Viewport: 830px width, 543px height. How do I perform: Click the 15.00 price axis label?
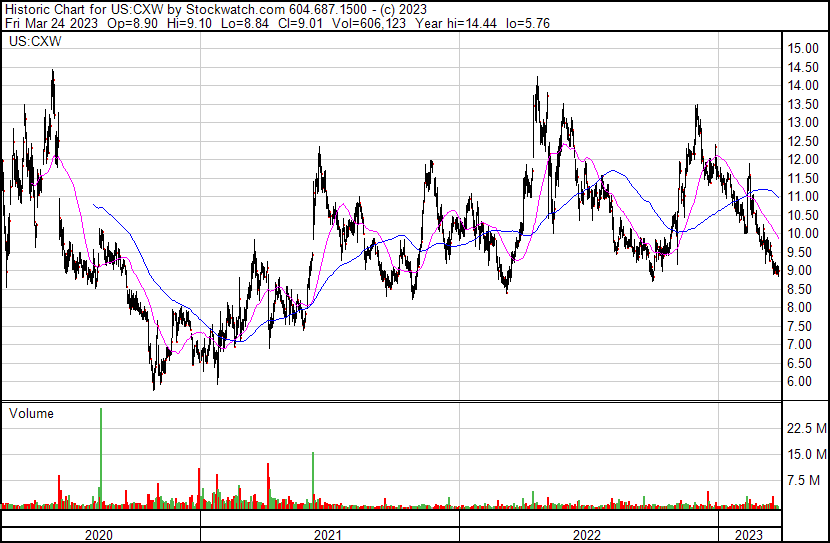coord(803,49)
